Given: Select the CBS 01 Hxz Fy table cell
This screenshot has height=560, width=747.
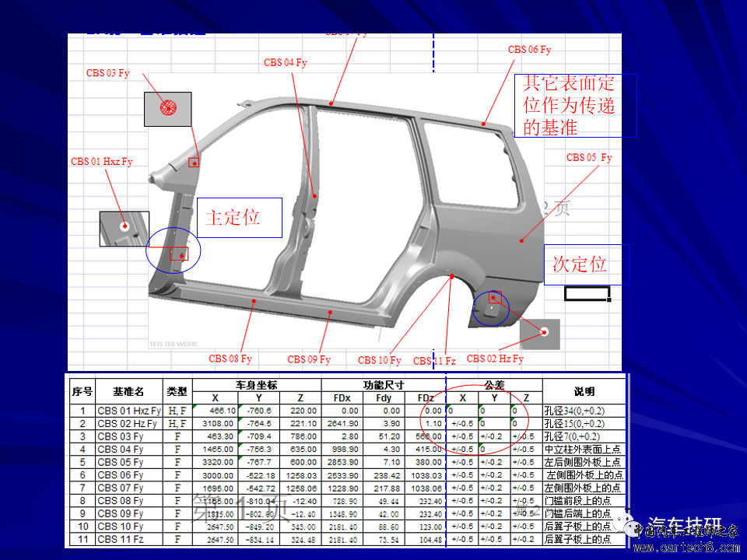Looking at the screenshot, I should (x=129, y=411).
